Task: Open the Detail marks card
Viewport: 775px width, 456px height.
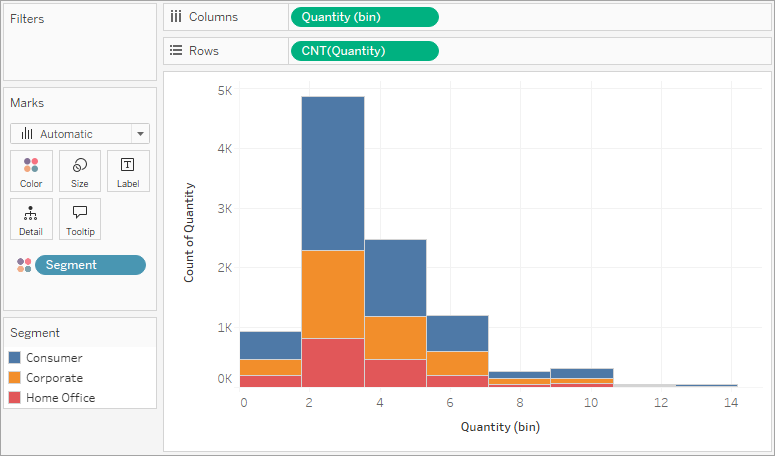Action: point(31,219)
